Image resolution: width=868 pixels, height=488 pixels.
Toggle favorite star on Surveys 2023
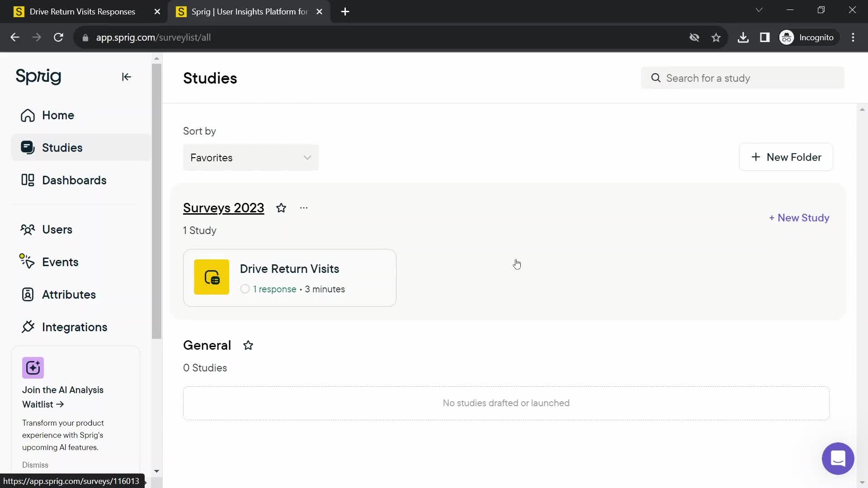[281, 208]
